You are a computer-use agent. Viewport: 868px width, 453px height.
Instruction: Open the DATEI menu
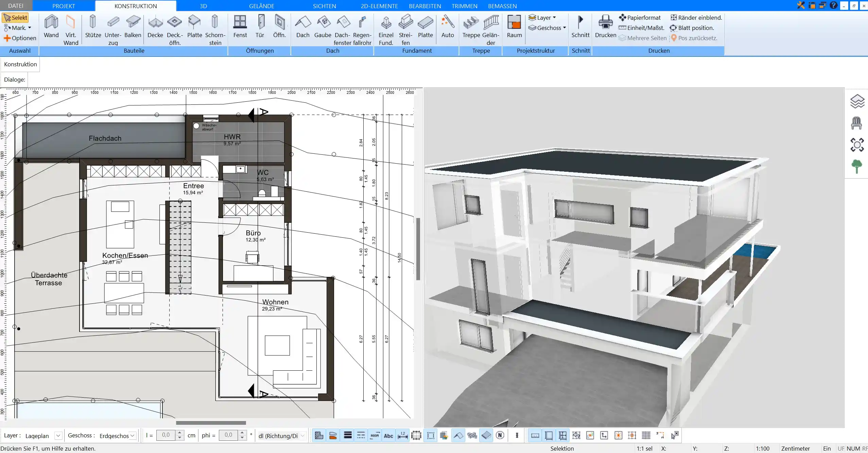16,6
